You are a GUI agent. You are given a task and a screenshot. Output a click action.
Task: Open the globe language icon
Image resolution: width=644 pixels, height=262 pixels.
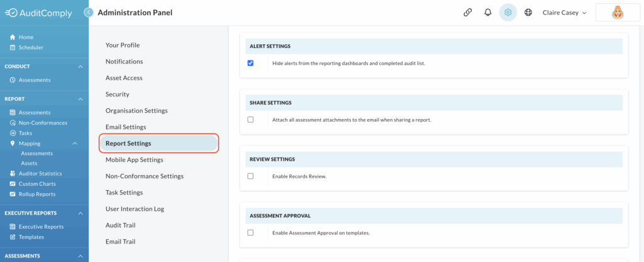528,13
